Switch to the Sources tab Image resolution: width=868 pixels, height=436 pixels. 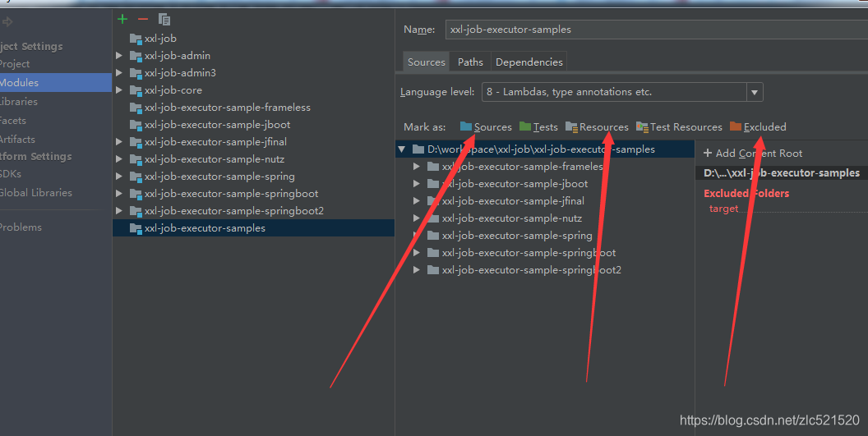pos(427,62)
